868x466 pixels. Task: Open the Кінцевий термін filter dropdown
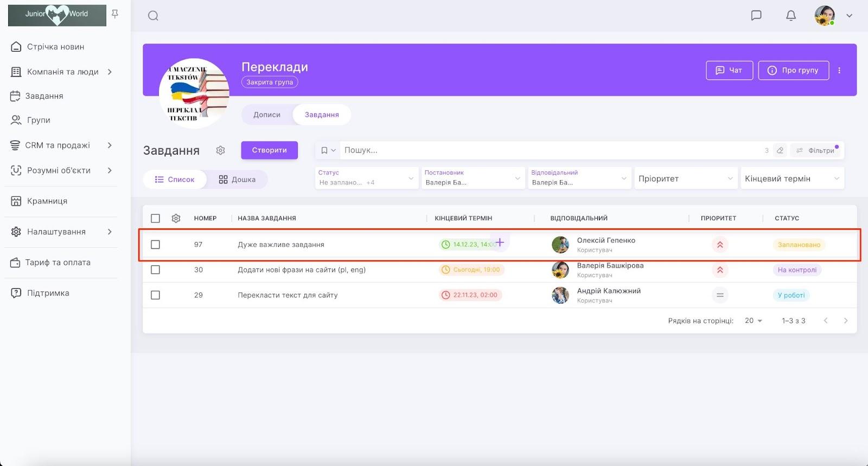[x=792, y=178]
